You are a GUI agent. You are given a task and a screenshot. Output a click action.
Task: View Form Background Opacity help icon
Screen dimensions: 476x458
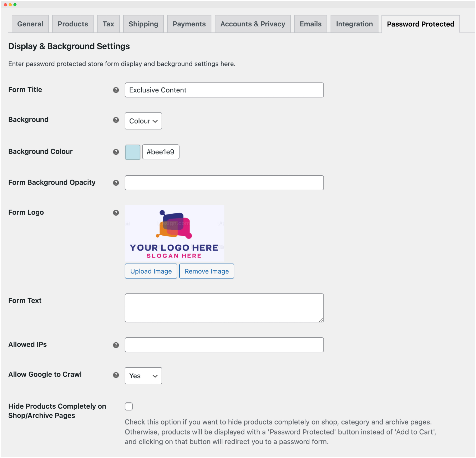(116, 183)
